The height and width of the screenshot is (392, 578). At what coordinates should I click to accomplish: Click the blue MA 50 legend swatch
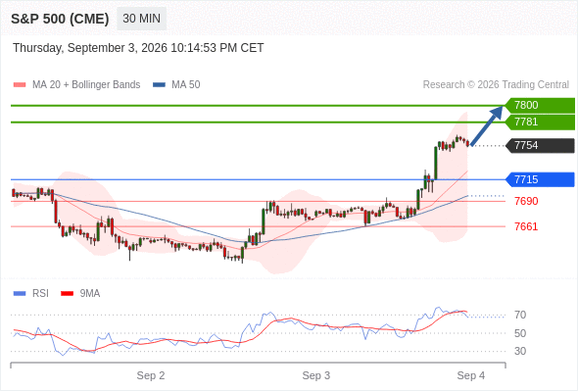pos(159,85)
